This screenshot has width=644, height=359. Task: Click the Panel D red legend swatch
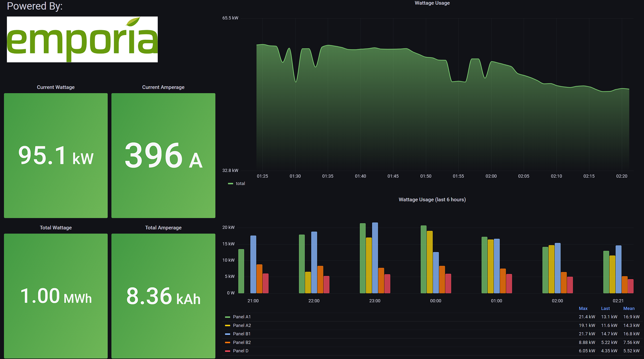click(227, 351)
